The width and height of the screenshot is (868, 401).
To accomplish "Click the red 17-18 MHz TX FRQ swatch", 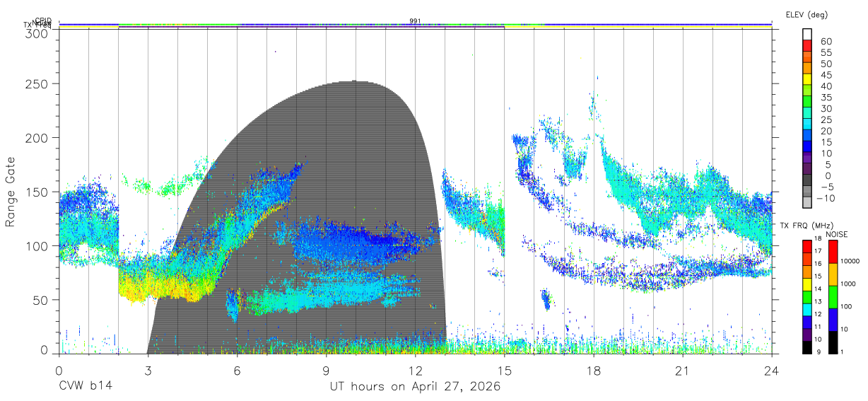I will [808, 246].
